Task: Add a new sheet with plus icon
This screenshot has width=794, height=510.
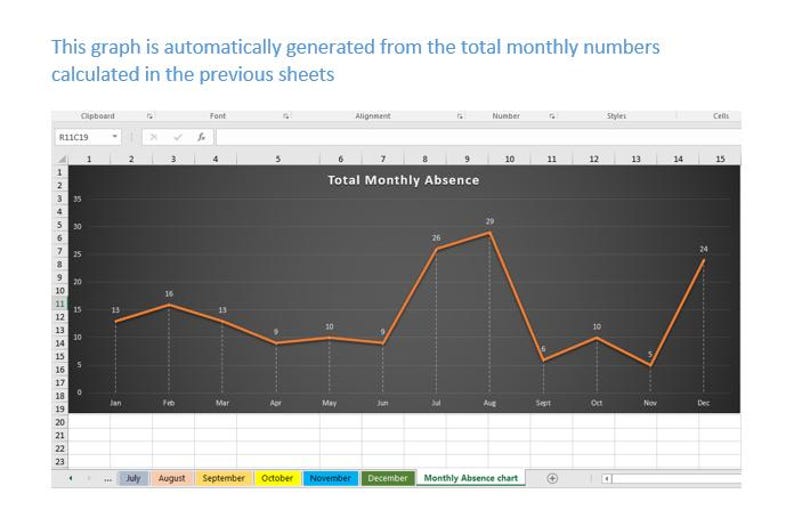Action: click(x=552, y=478)
